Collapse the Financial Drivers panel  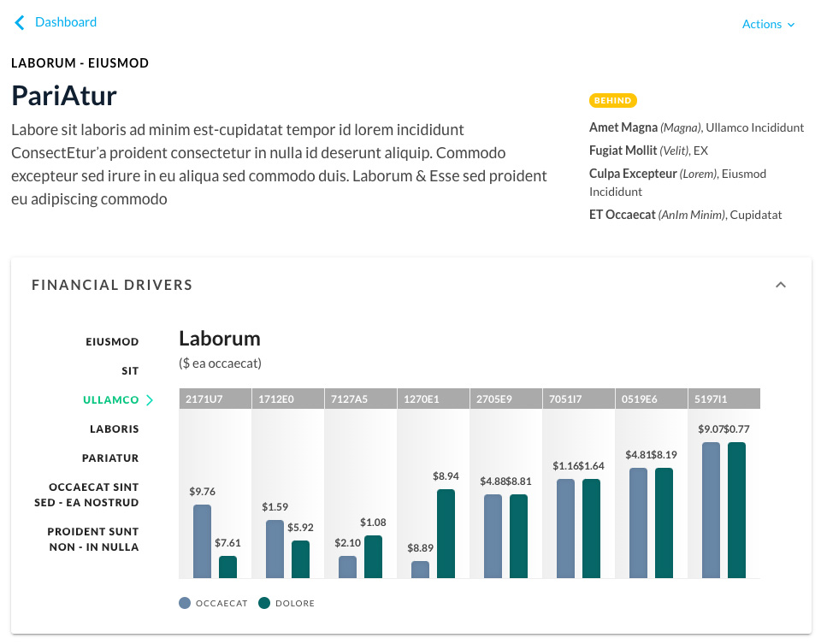(x=780, y=284)
